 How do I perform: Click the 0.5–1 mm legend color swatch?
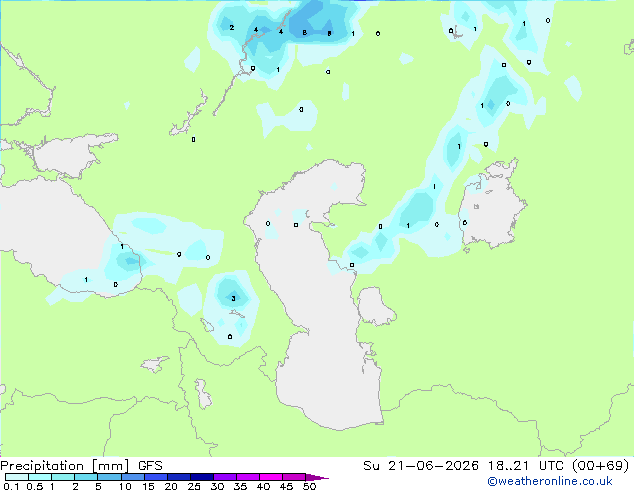[x=40, y=477]
